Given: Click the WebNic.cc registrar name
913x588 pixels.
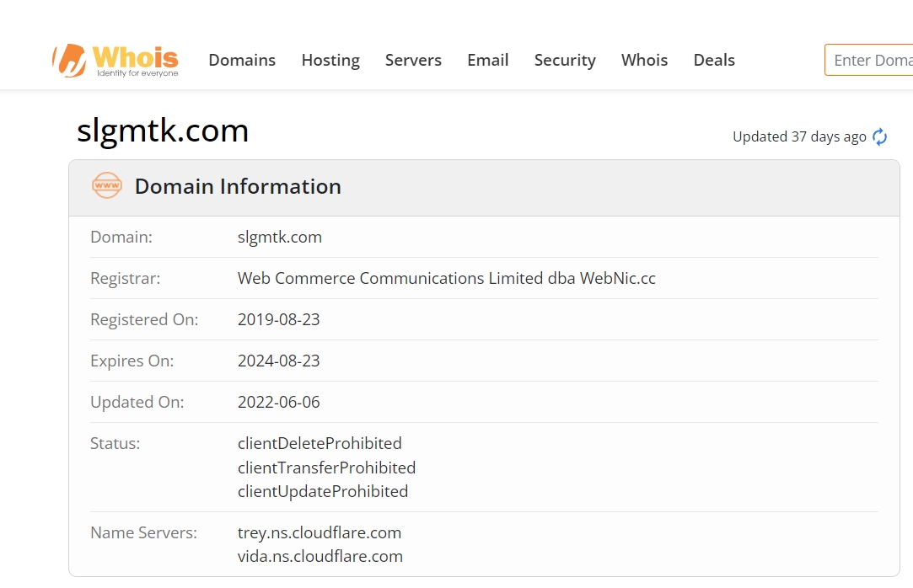Looking at the screenshot, I should (x=447, y=278).
